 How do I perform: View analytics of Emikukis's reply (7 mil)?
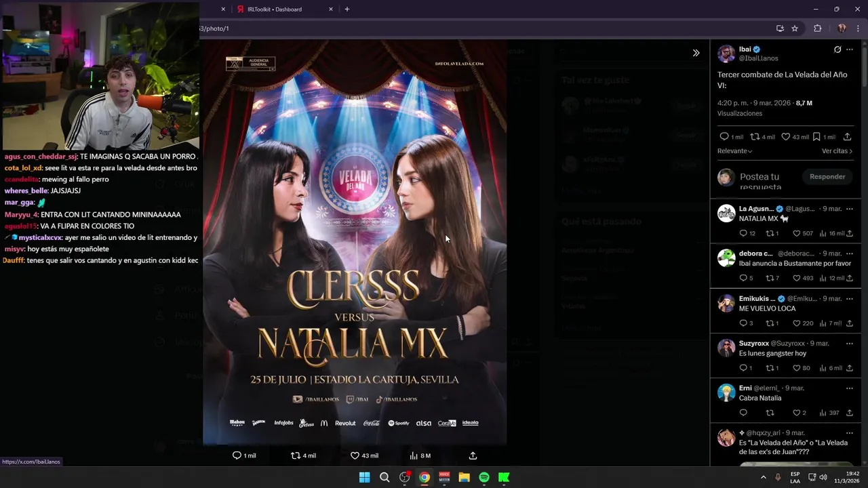(831, 323)
